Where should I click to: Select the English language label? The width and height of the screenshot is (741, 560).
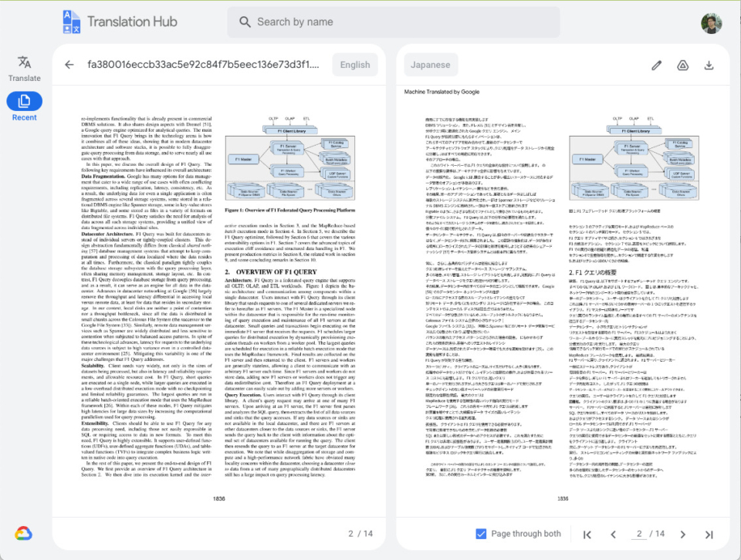[355, 65]
